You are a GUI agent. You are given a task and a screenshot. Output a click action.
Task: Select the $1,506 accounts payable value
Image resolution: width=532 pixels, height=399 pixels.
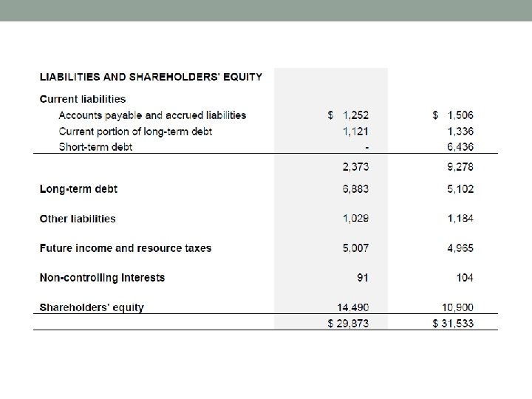tap(453, 115)
